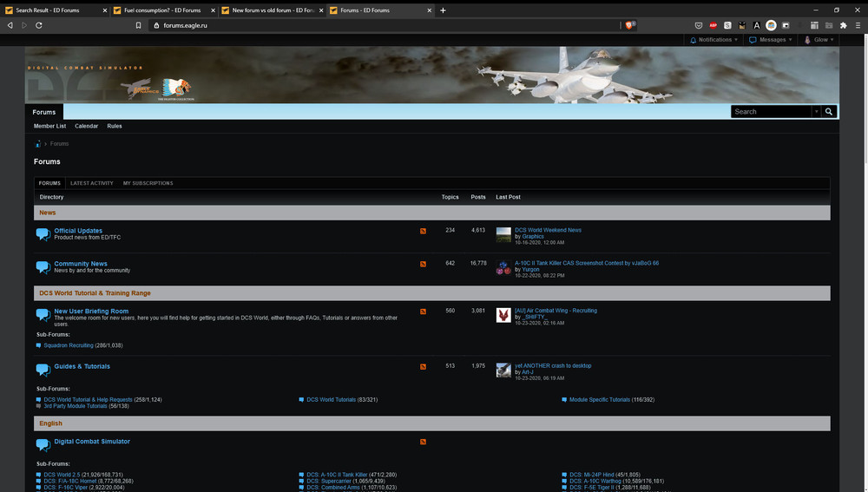Select the FORUMS directory tab
This screenshot has width=868, height=492.
(49, 183)
